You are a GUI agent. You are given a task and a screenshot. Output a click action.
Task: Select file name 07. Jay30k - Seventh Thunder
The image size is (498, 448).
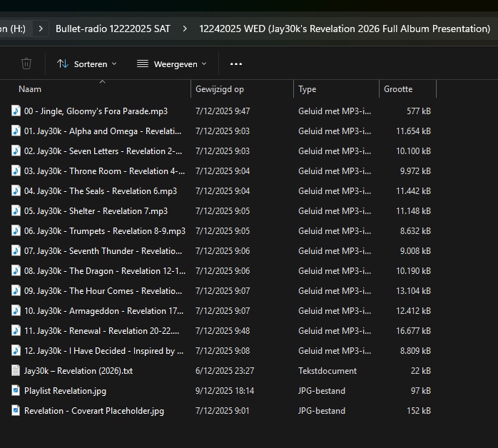(x=103, y=251)
